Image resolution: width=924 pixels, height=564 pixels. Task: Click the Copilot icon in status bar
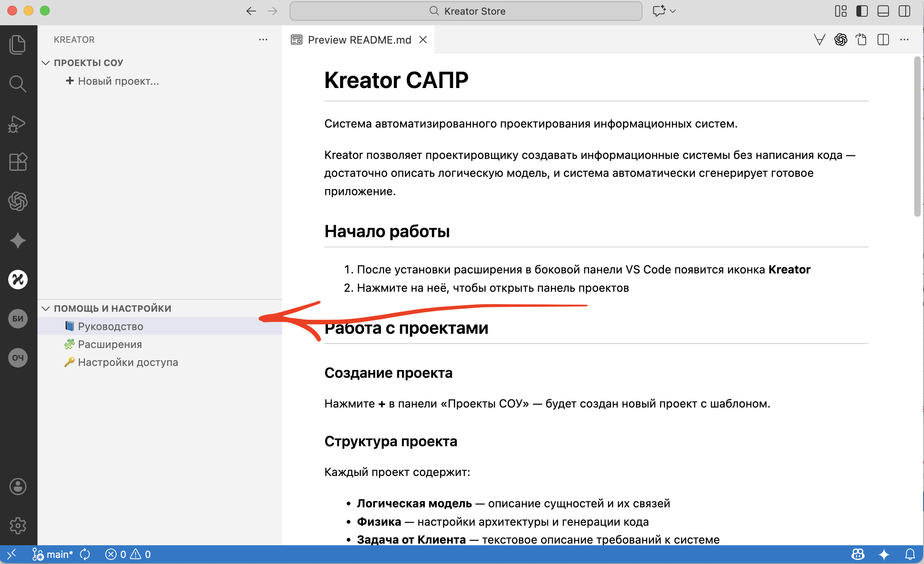pos(858,554)
